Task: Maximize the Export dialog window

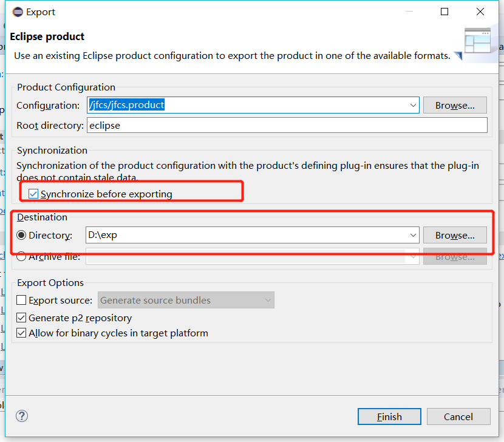Action: point(444,12)
